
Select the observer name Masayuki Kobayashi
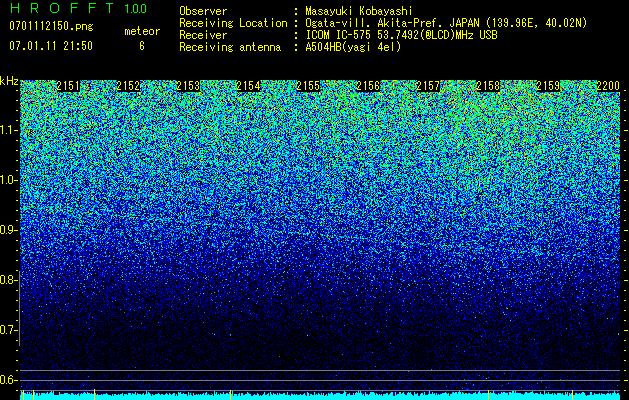pyautogui.click(x=359, y=11)
